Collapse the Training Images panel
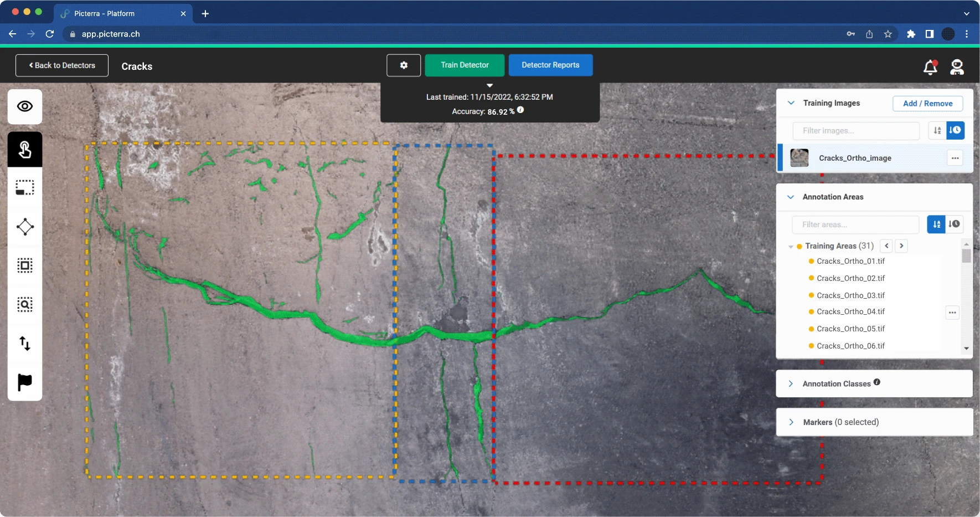Image resolution: width=980 pixels, height=517 pixels. [791, 103]
